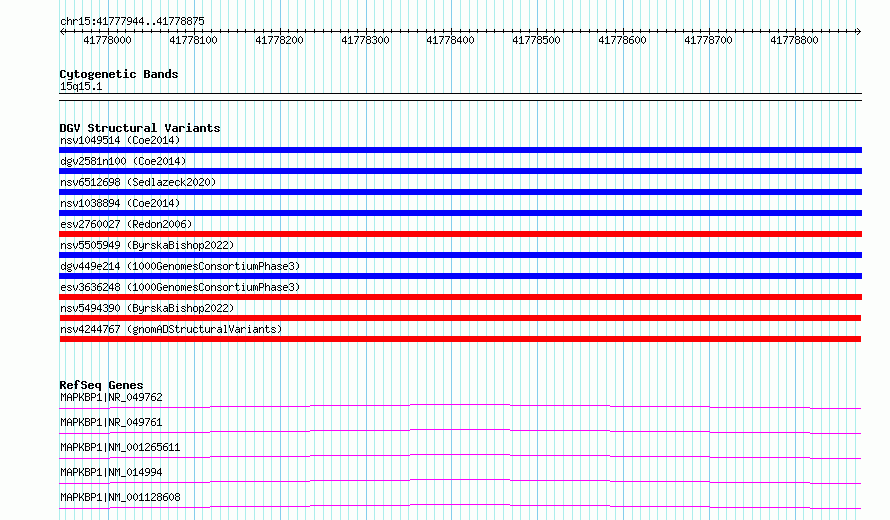
Task: Click the left arrow end of the ruler
Action: (62, 31)
